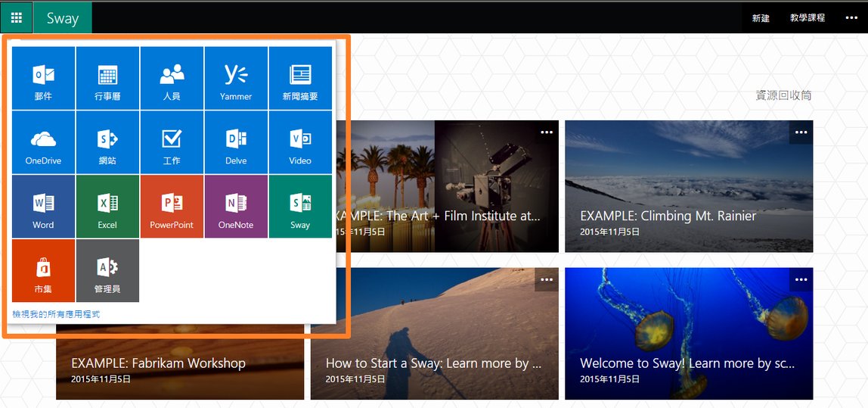Click the 檢視我的所有應用程式 link
Screen dimensions: 868x408
(x=56, y=314)
